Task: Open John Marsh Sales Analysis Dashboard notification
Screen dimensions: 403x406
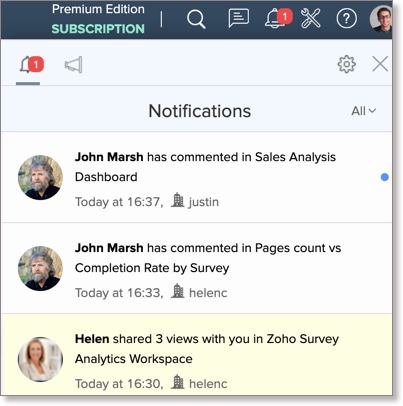Action: 197,177
